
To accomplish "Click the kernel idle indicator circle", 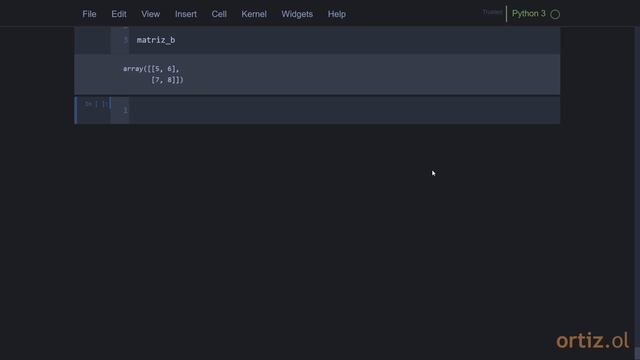I will 555,14.
